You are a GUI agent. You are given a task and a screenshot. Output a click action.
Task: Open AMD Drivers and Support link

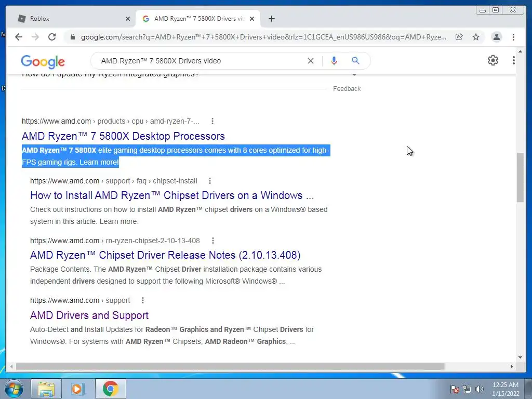tap(89, 315)
